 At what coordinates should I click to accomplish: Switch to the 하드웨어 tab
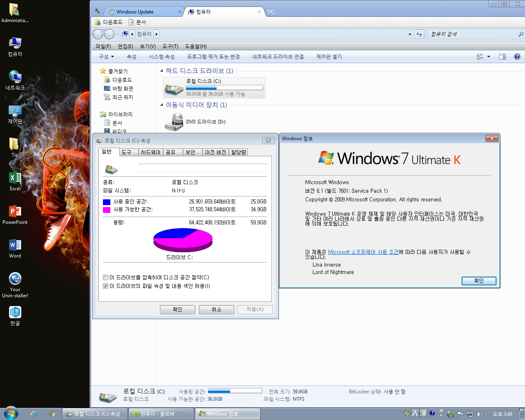151,152
